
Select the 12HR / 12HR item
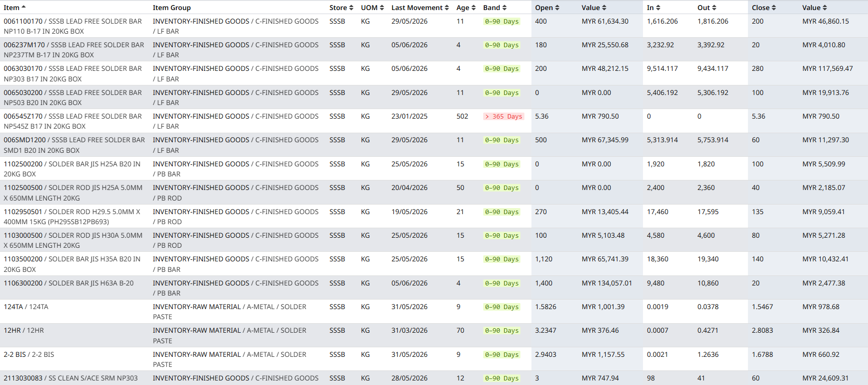click(x=24, y=330)
